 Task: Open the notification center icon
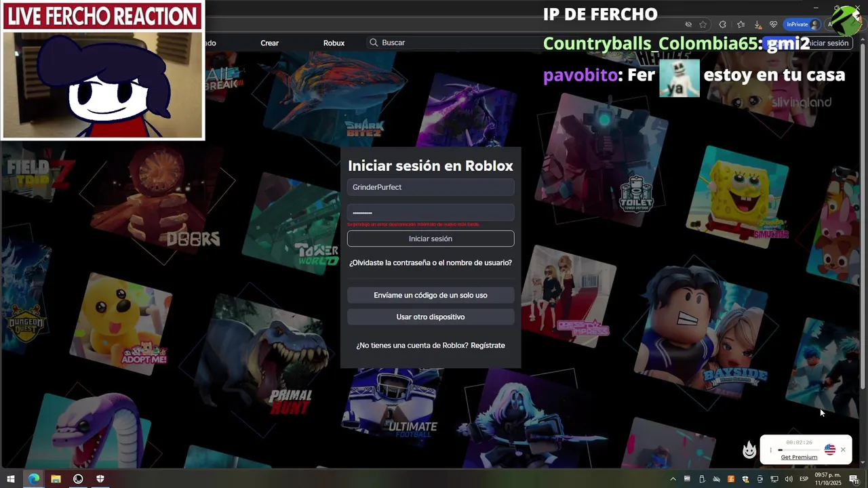point(854,479)
